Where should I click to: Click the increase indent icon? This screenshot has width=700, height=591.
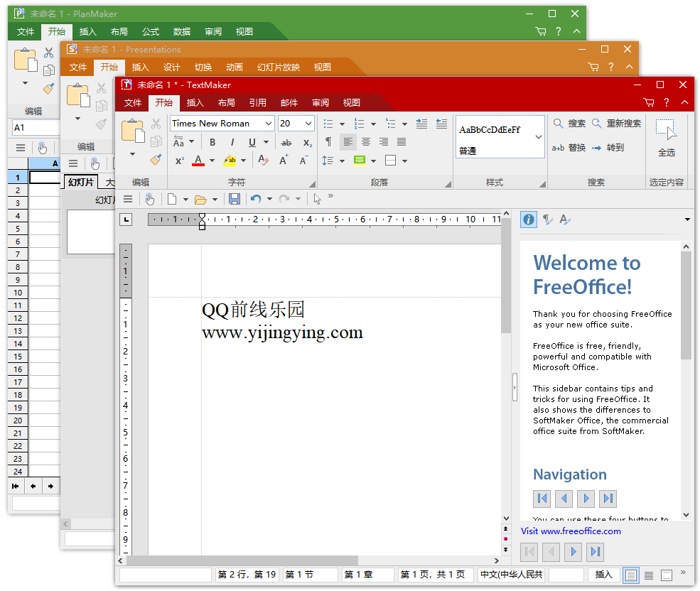421,124
